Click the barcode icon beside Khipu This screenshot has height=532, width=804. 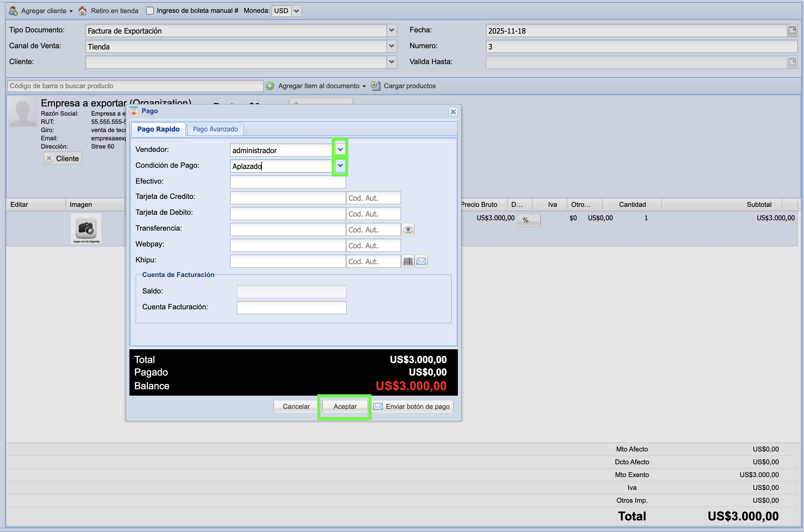[x=408, y=261]
